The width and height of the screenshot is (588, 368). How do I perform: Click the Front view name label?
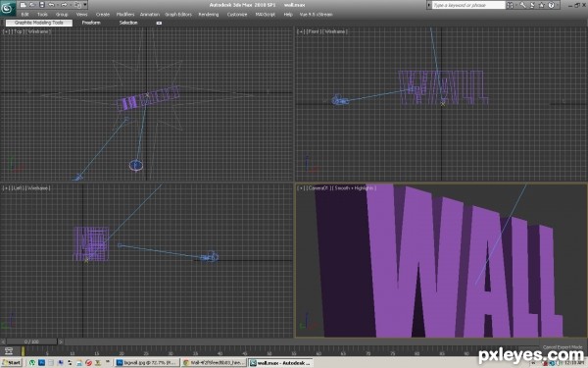point(314,31)
